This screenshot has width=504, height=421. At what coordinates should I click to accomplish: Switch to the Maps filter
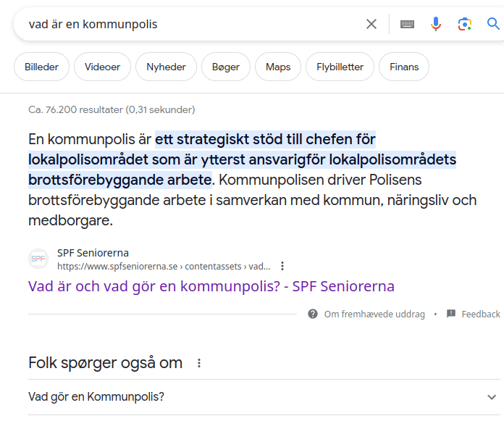tap(278, 67)
